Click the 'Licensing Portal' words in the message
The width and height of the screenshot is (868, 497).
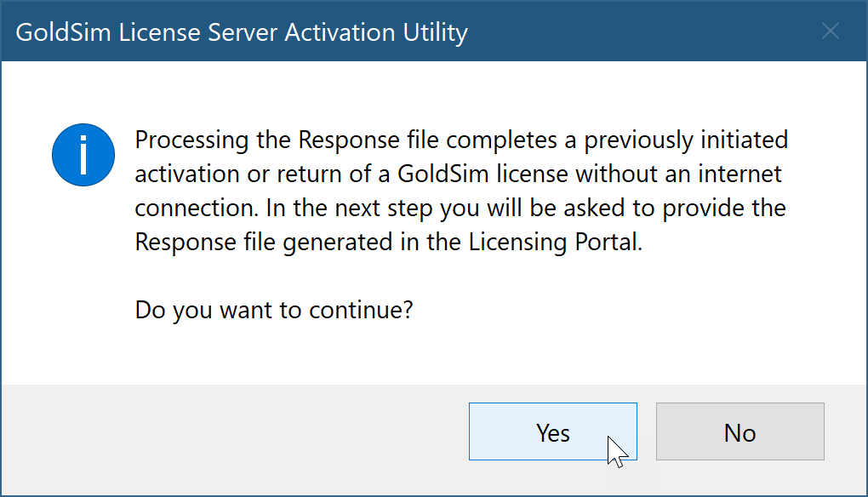pyautogui.click(x=555, y=243)
